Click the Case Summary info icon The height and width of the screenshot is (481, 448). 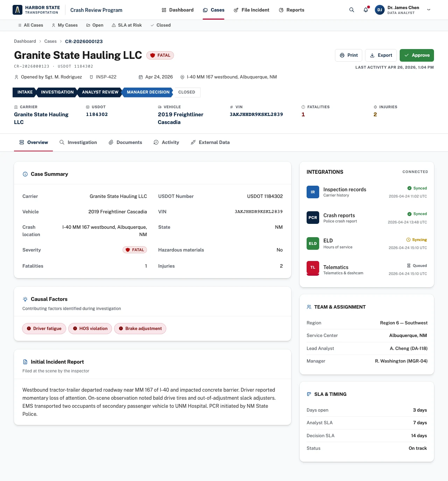click(25, 174)
